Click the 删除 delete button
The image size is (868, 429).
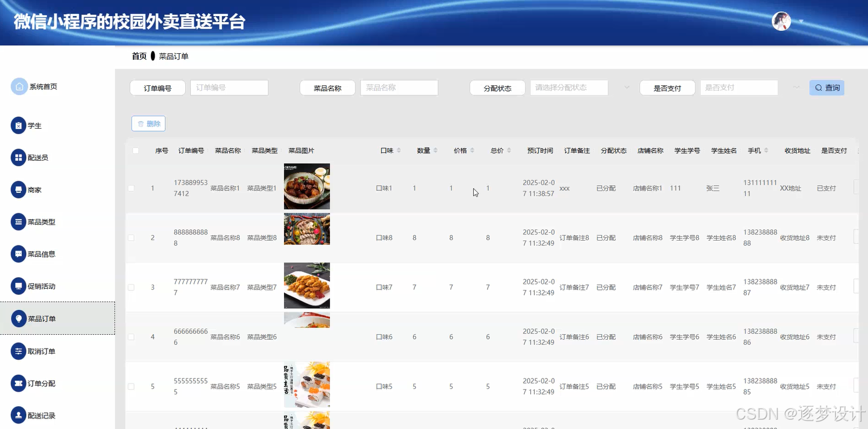pyautogui.click(x=149, y=124)
